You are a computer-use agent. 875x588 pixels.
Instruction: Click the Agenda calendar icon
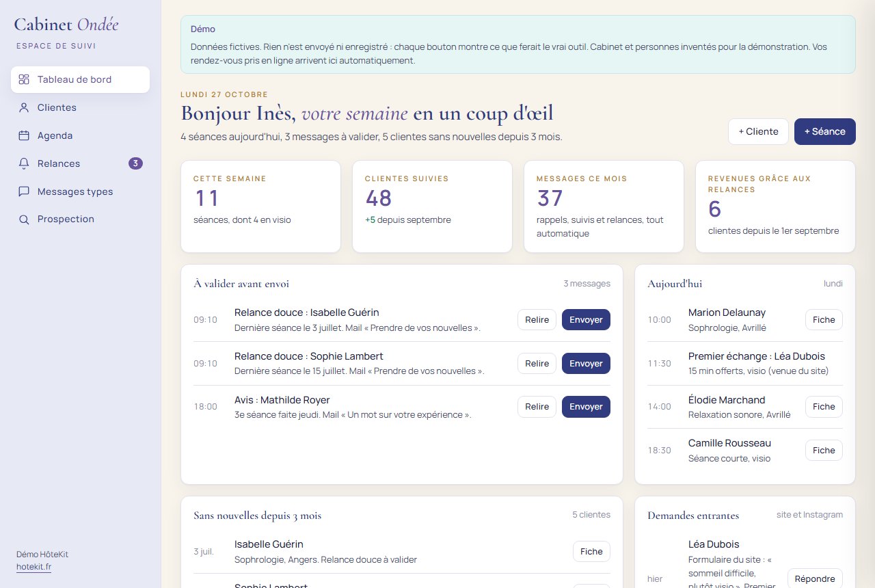pos(24,135)
